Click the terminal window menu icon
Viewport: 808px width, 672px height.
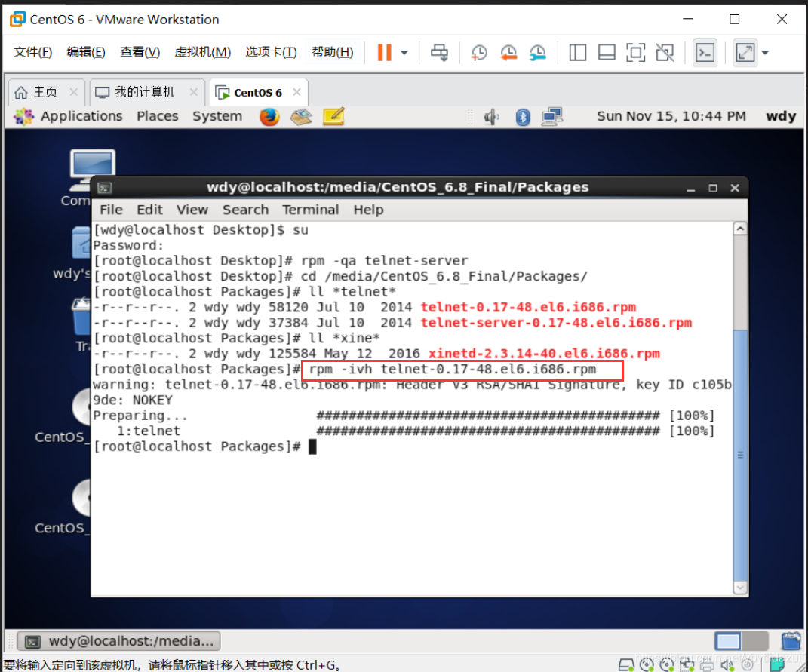coord(105,188)
